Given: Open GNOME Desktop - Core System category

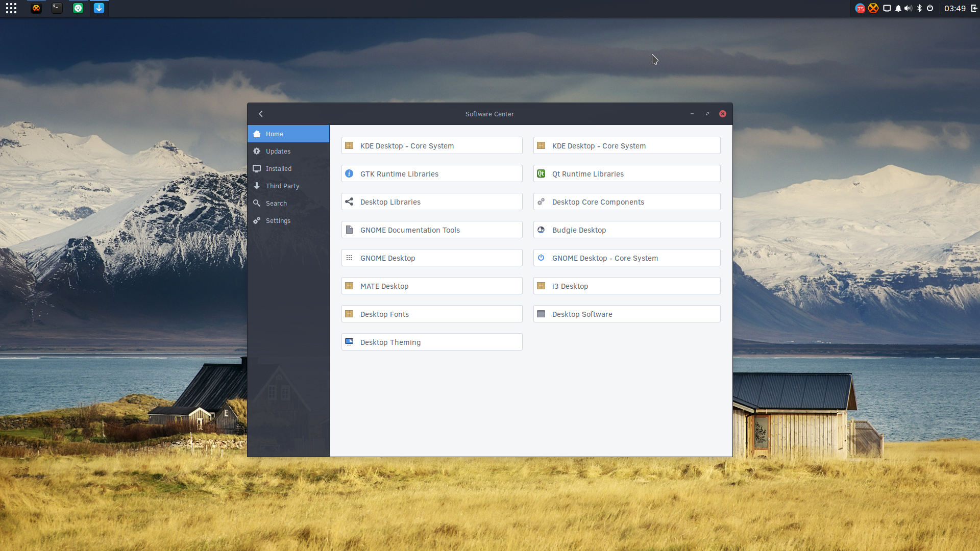Looking at the screenshot, I should pos(627,258).
